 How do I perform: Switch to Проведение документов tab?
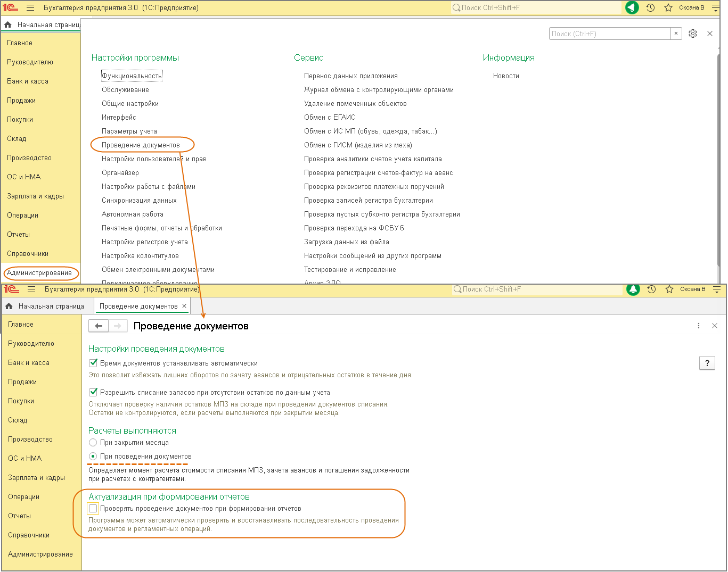pyautogui.click(x=138, y=306)
